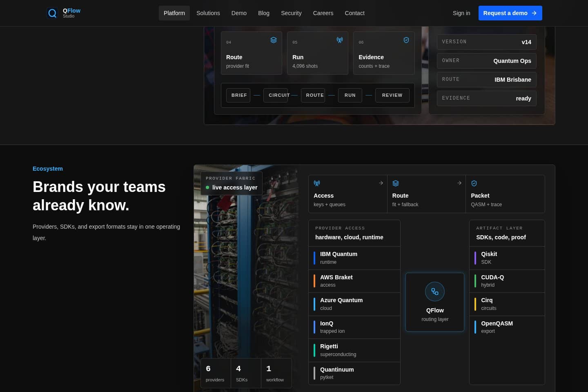Click the layers icon on Route card 04
Image resolution: width=588 pixels, height=392 pixels.
click(274, 40)
